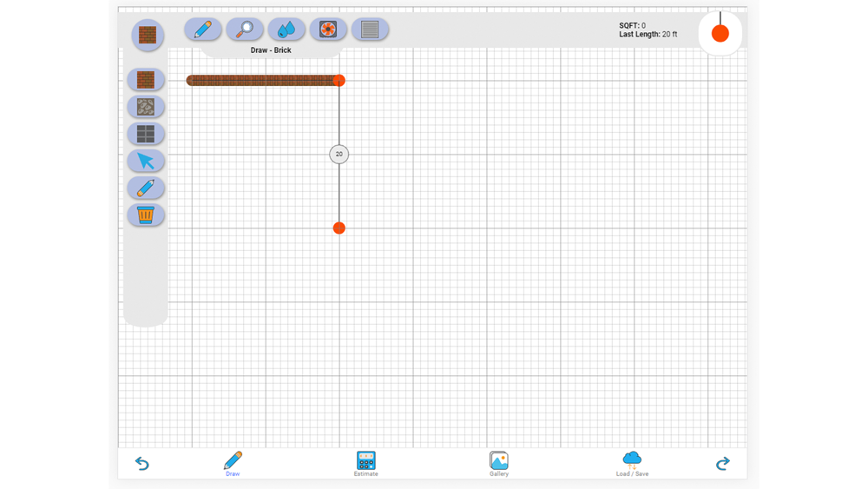Choose the cobblestone material icon
This screenshot has height=489, width=868.
click(146, 107)
